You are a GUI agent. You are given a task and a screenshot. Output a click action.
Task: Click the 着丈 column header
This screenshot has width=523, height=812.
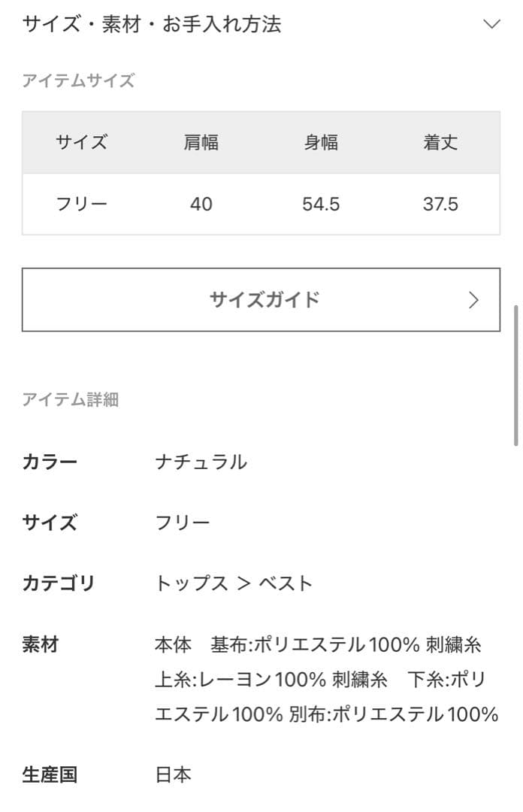coord(440,142)
